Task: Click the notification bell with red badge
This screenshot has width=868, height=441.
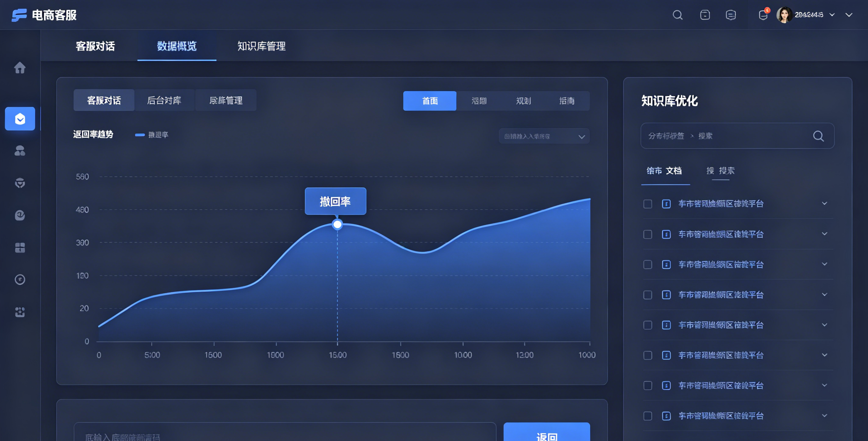Action: pyautogui.click(x=763, y=15)
